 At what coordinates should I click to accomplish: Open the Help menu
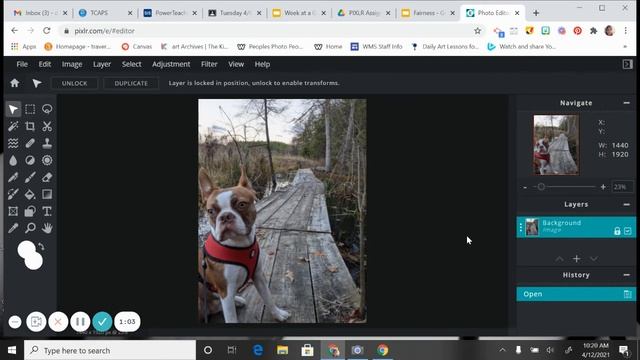[262, 64]
